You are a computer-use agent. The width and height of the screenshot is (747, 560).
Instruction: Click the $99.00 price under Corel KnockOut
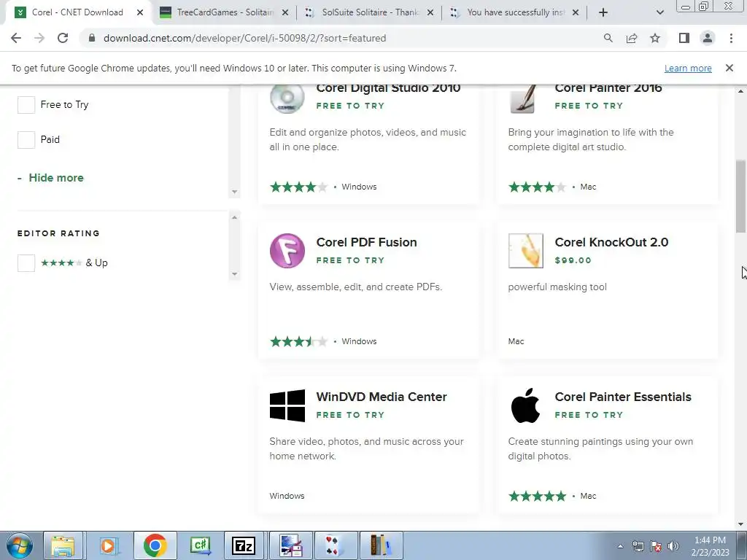[x=573, y=260]
